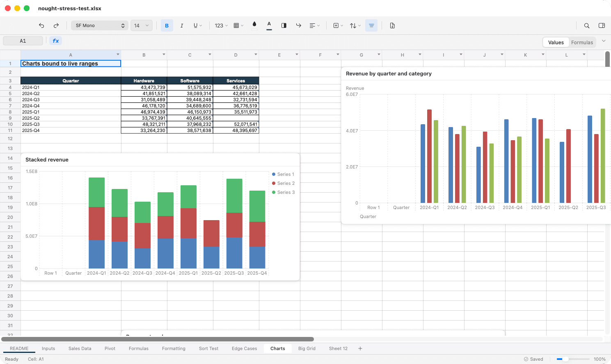Viewport: 611px width, 364px height.
Task: Open column D filter arrow
Action: (256, 55)
